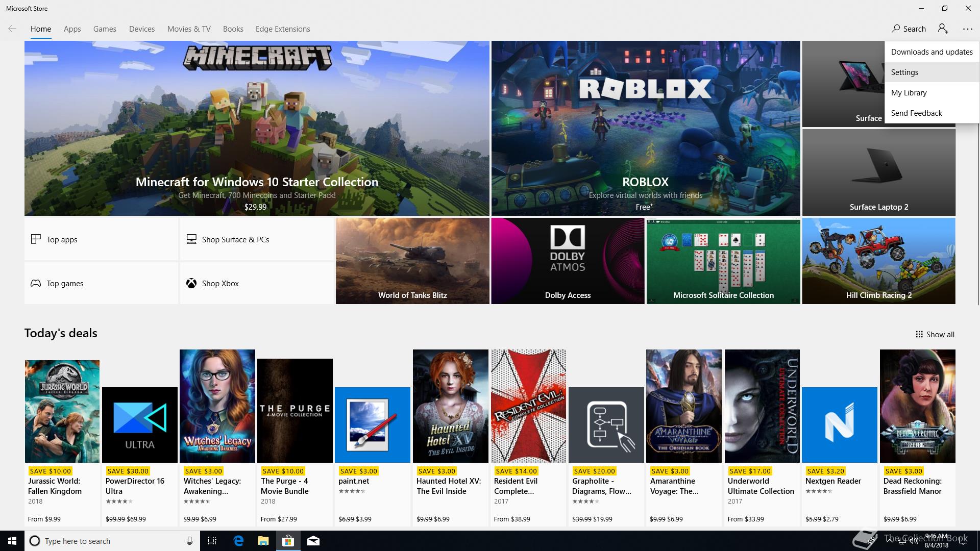Screen dimensions: 980x551
Task: Launch Microsoft Edge from the taskbar
Action: [238, 541]
